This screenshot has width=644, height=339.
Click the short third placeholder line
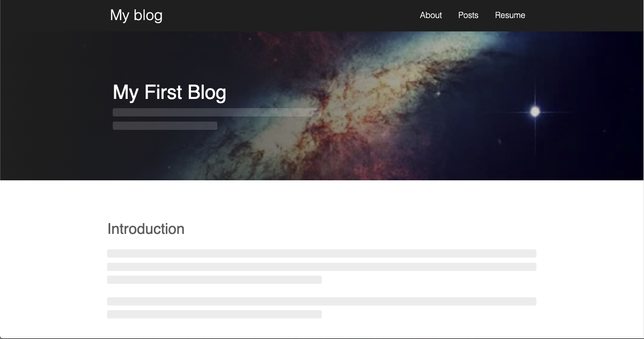click(x=214, y=279)
